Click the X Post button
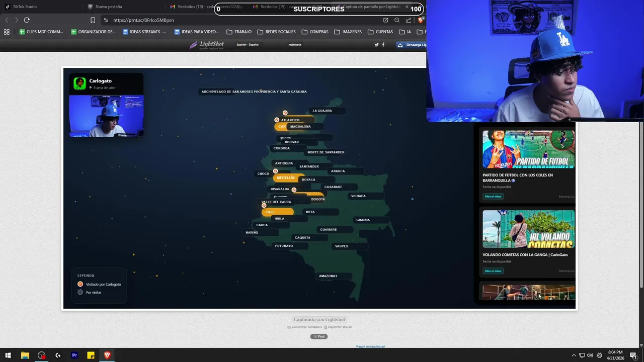Screen dimensions: 644x362 (x=319, y=336)
